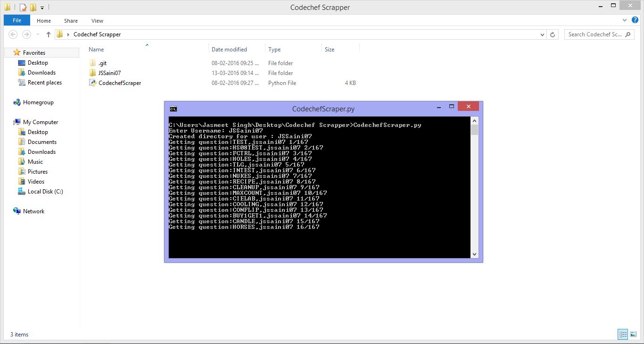Open Desktop under Favorites
Viewport: 644px width, 344px height.
[38, 63]
